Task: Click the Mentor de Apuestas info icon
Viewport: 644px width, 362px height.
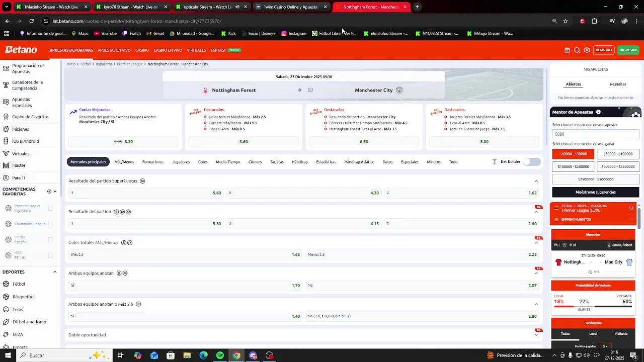Action: tap(598, 112)
